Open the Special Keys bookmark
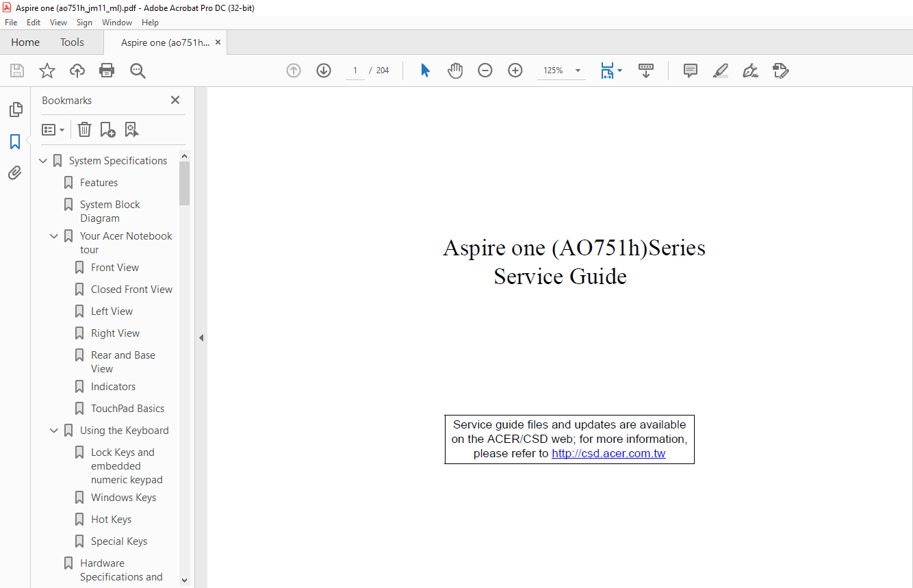This screenshot has width=913, height=588. tap(119, 541)
